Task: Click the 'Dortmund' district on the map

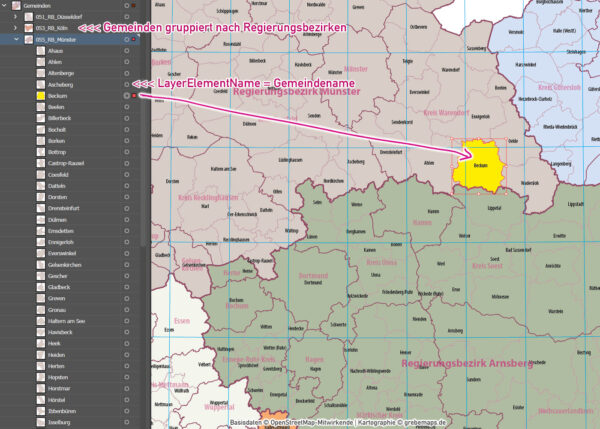Action: click(313, 276)
